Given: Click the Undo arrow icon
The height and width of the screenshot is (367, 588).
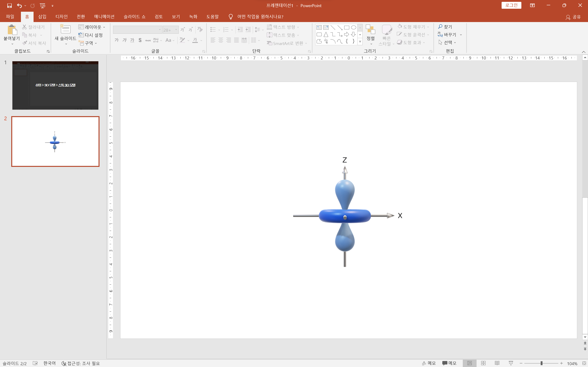Looking at the screenshot, I should click(x=19, y=6).
